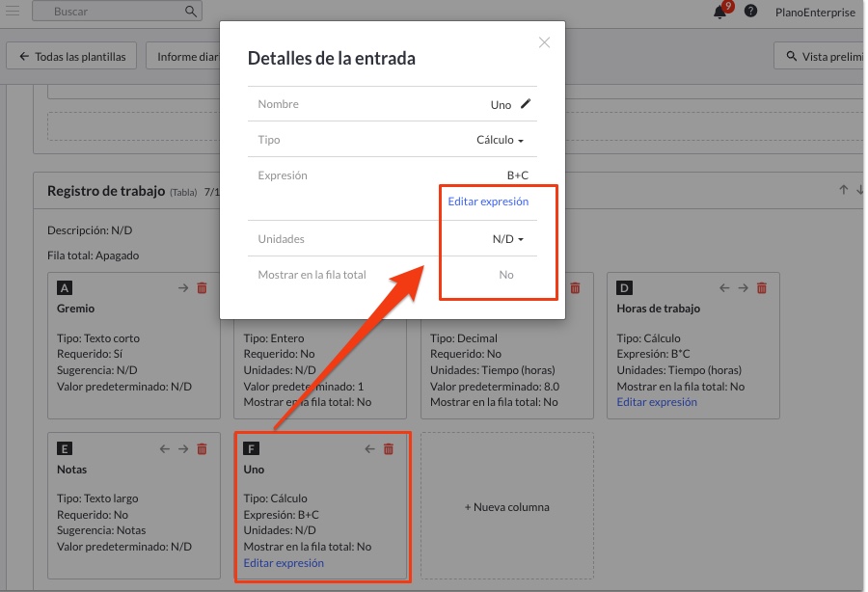Screen dimensions: 868x592
Task: Focus the Buscar search field
Action: (117, 11)
